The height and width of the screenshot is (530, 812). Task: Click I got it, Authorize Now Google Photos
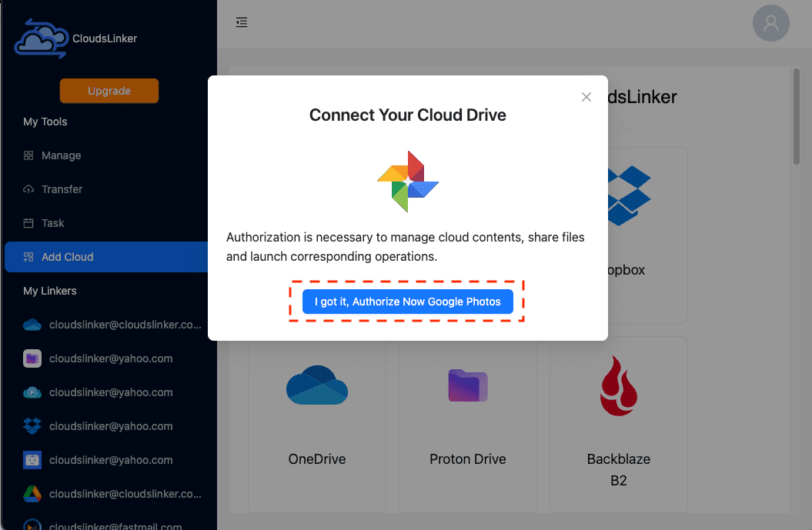(x=408, y=302)
